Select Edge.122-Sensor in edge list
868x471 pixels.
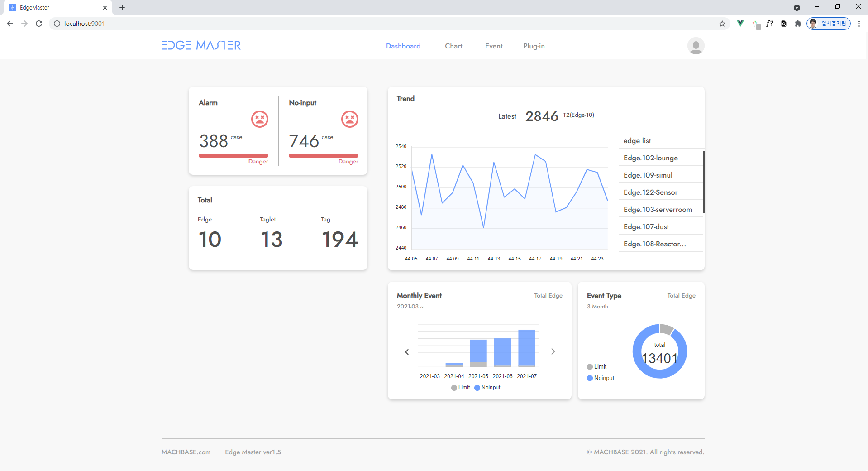[661, 192]
